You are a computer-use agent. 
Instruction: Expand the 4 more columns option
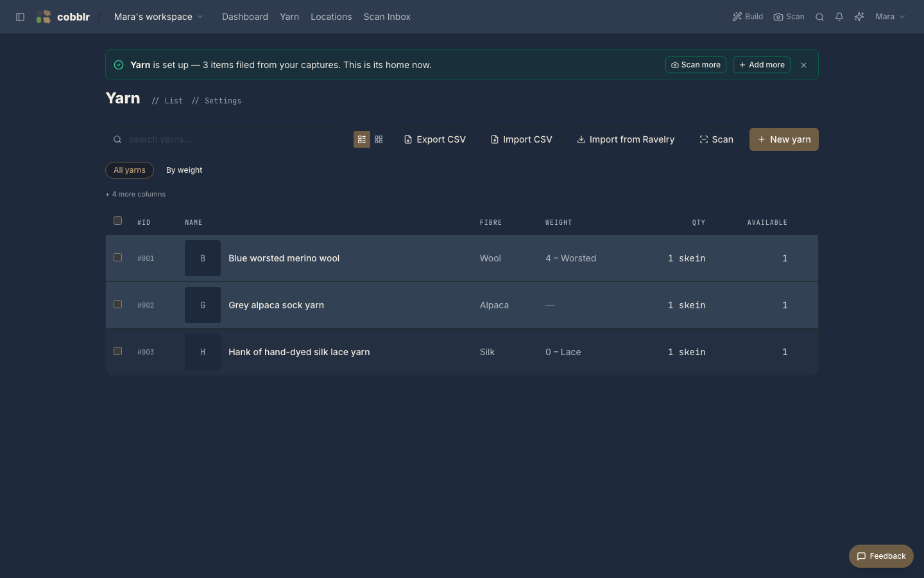pos(135,194)
